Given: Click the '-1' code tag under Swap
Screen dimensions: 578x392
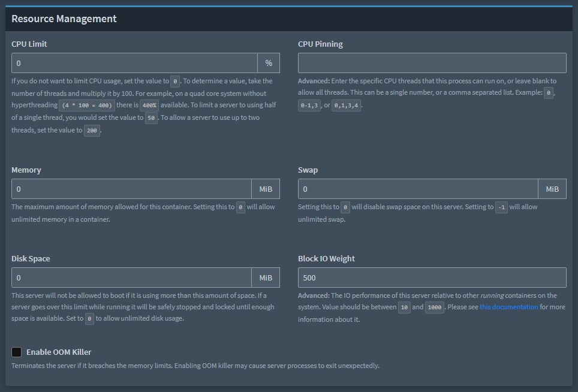Looking at the screenshot, I should (502, 207).
